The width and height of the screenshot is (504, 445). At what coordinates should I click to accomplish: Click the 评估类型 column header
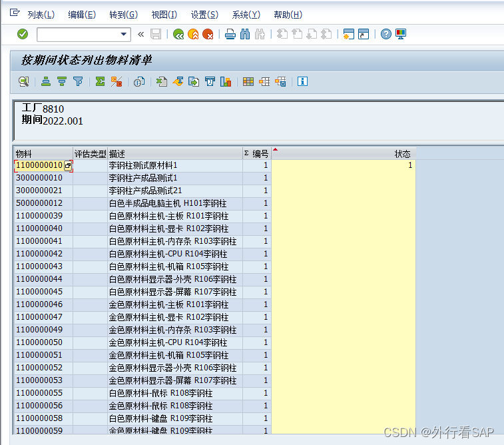tap(91, 154)
